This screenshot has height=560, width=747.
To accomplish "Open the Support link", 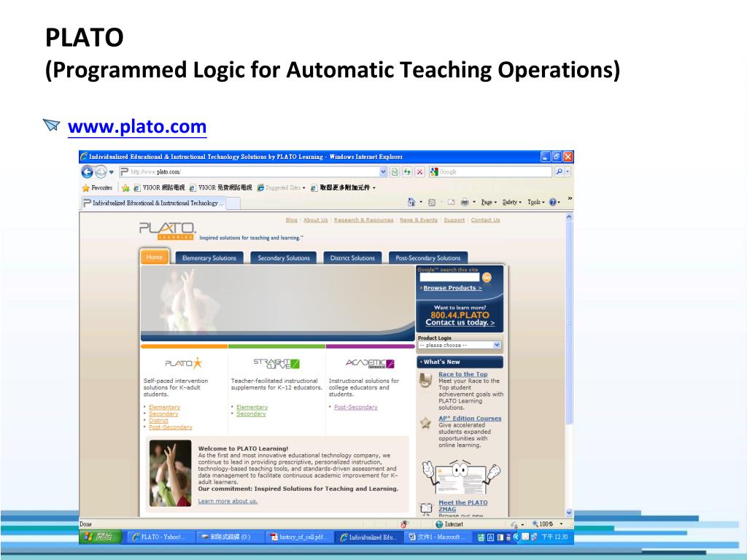I will coord(454,220).
